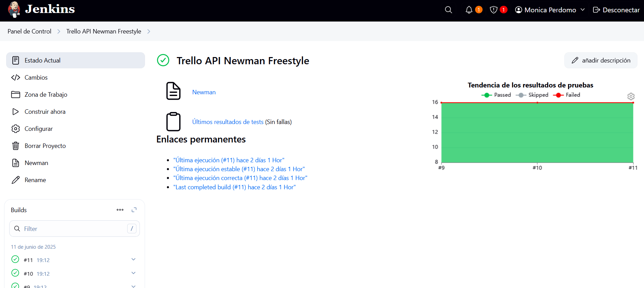This screenshot has width=644, height=288.
Task: Open the search magnifier in header
Action: click(x=448, y=10)
